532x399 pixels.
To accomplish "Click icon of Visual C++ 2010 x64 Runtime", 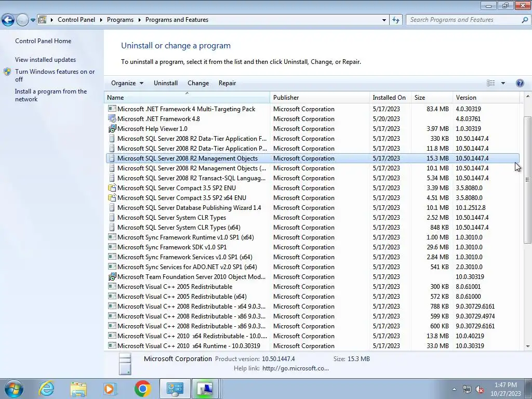I will pos(112,345).
